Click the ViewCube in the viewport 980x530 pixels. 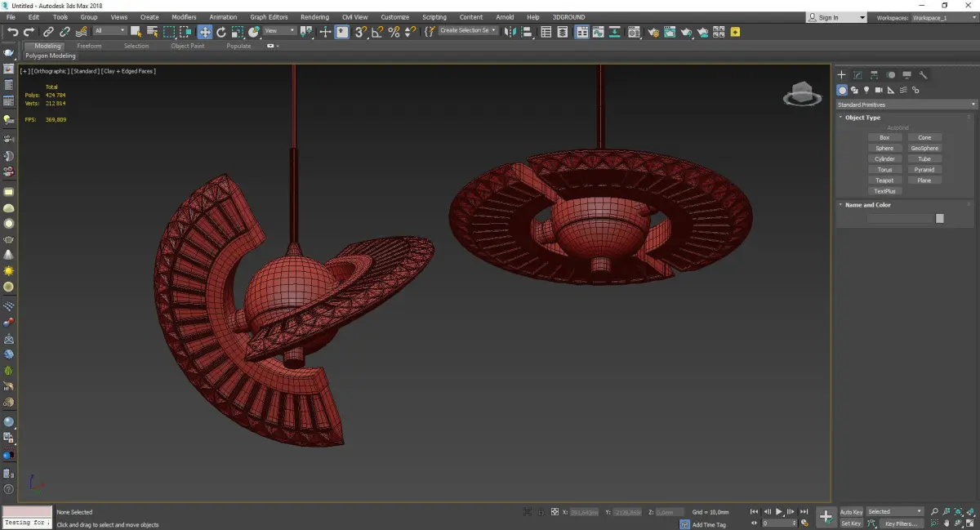(x=802, y=95)
